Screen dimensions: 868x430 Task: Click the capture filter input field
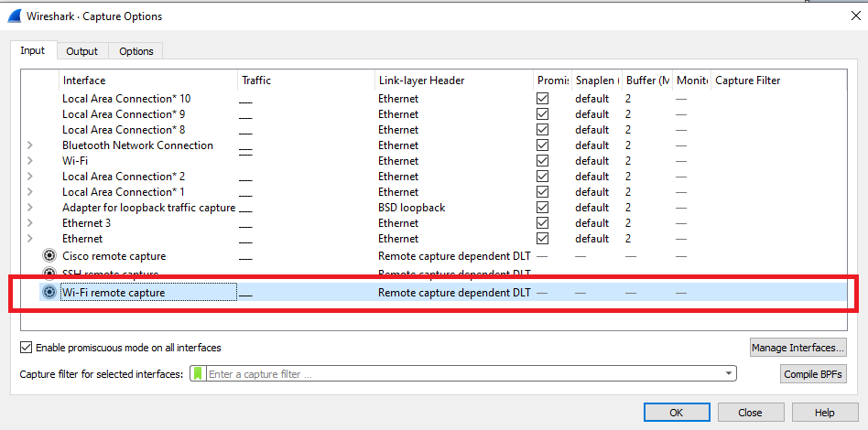coord(464,373)
